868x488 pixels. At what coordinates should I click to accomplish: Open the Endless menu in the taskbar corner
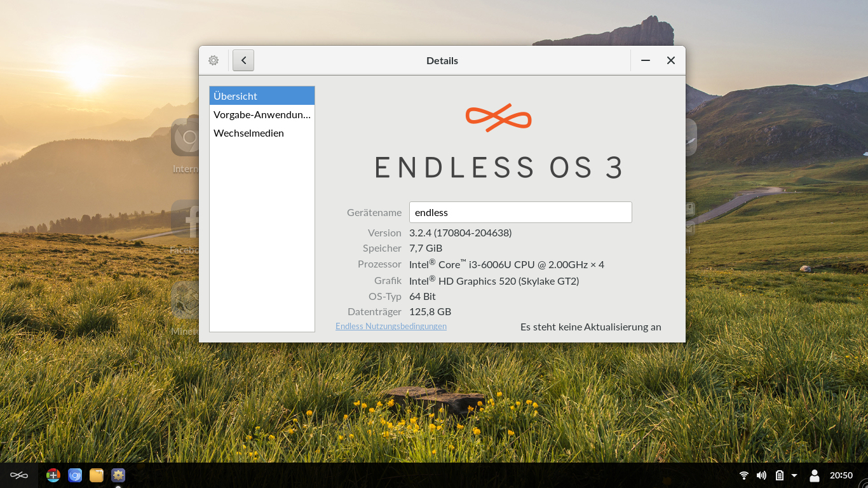click(x=19, y=475)
